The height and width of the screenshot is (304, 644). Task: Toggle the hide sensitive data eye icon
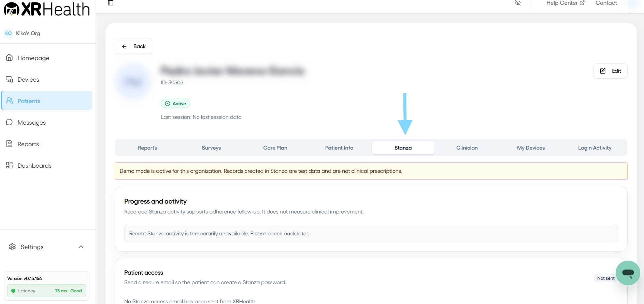(518, 3)
